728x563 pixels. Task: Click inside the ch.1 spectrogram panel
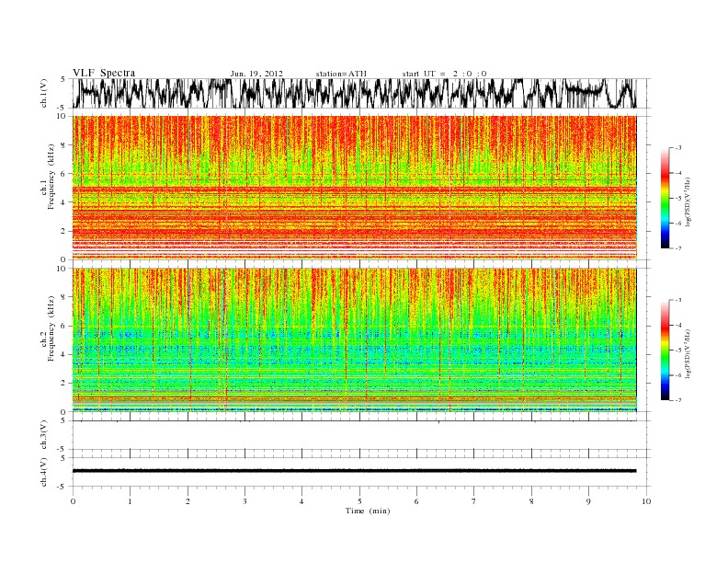[355, 188]
